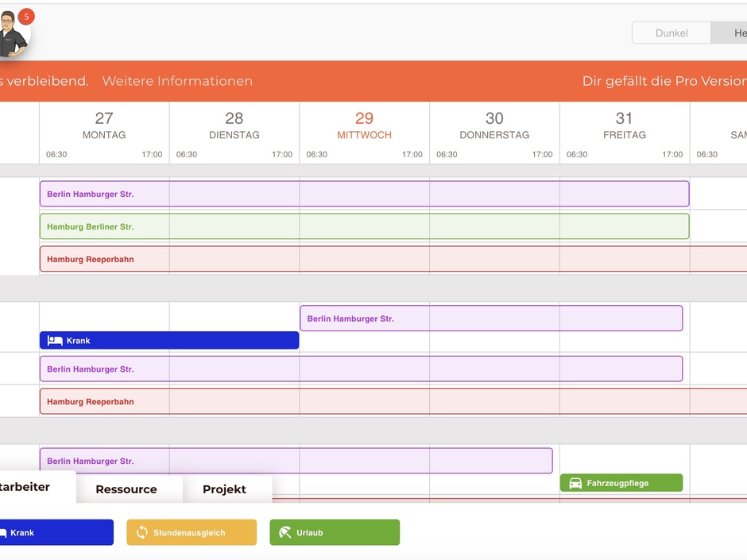Viewport: 747px width, 560px height.
Task: Click the Mittwoch 29 column header
Action: click(364, 127)
